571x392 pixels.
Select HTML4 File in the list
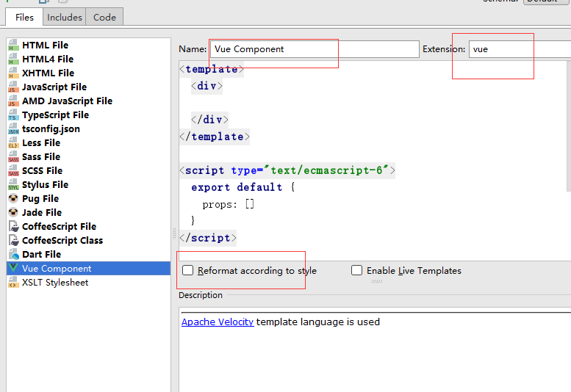pyautogui.click(x=48, y=59)
